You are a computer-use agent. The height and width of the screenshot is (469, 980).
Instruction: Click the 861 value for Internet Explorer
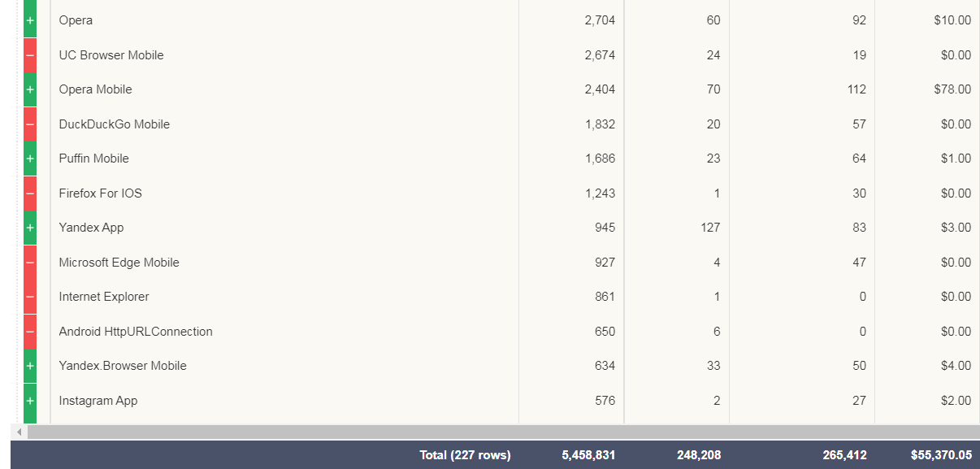coord(605,297)
